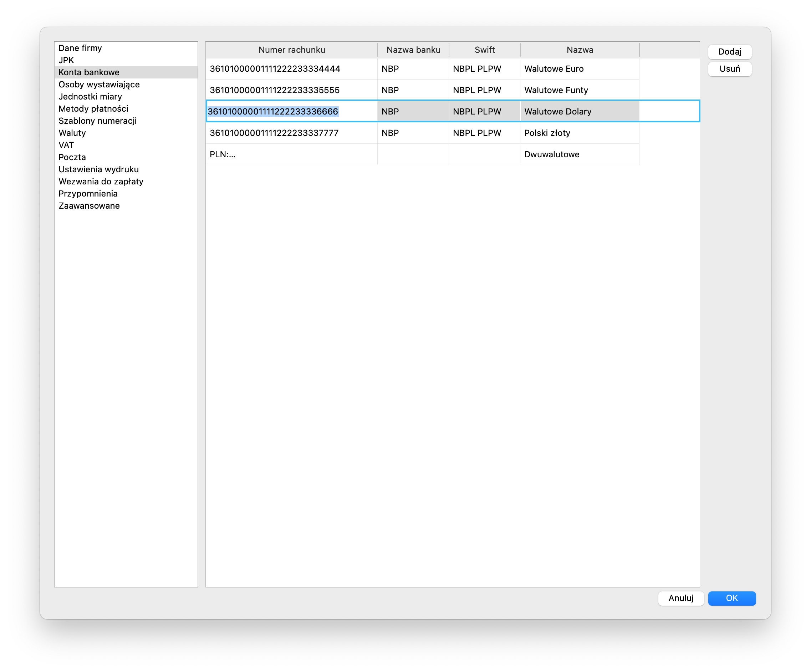Click Walutowe Funty name cell
811x672 pixels.
click(580, 90)
